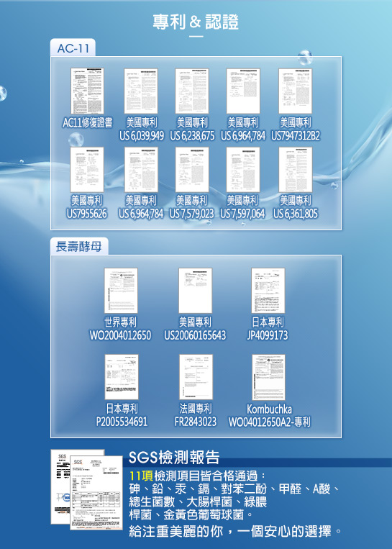
Task: Open the US 7,579,023 patent document thumbnail
Action: click(x=192, y=170)
